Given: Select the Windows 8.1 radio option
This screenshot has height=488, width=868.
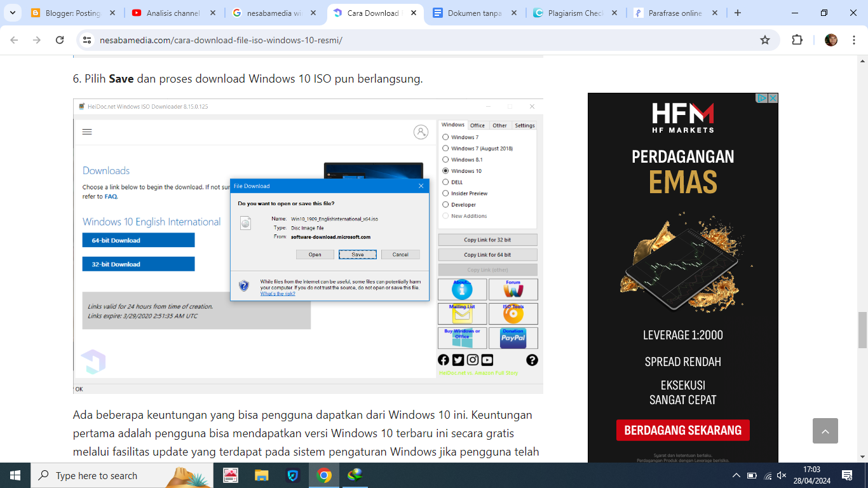Looking at the screenshot, I should coord(445,159).
